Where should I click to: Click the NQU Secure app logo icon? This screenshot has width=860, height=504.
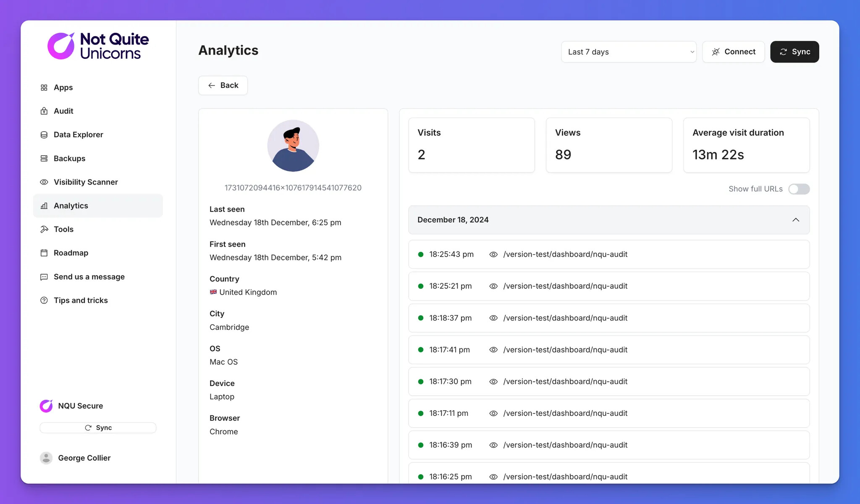pos(46,406)
